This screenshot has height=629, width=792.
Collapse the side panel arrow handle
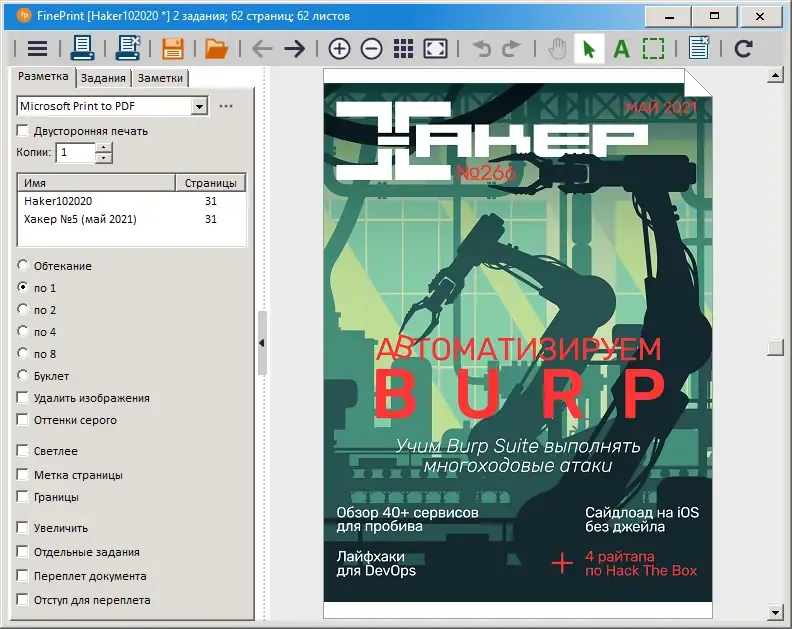[262, 343]
